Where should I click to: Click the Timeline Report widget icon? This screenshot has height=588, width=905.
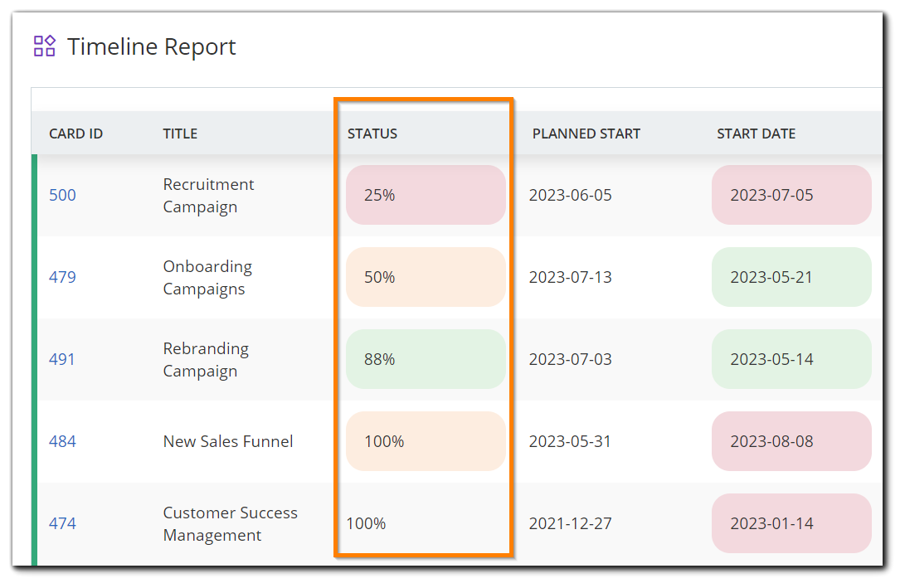[x=45, y=46]
